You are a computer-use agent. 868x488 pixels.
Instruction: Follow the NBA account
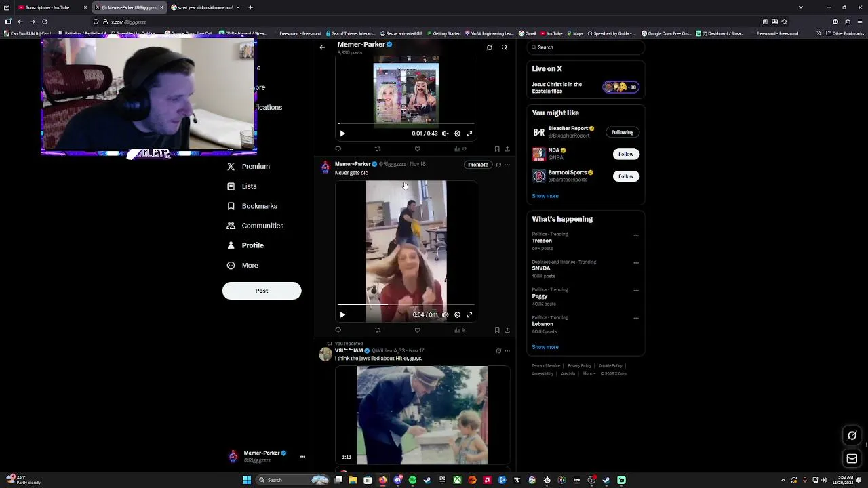pos(626,154)
